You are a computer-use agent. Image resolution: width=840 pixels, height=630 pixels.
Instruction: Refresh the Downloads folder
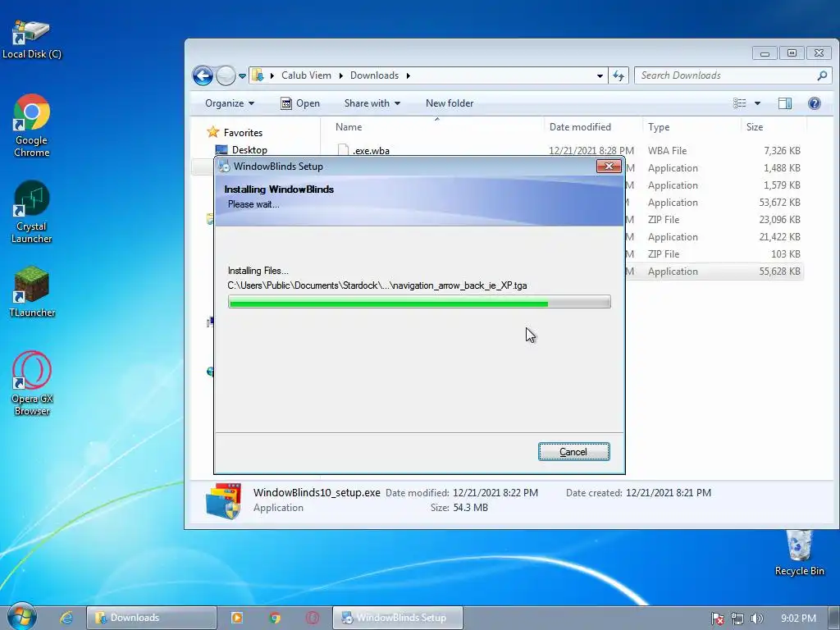[x=619, y=75]
